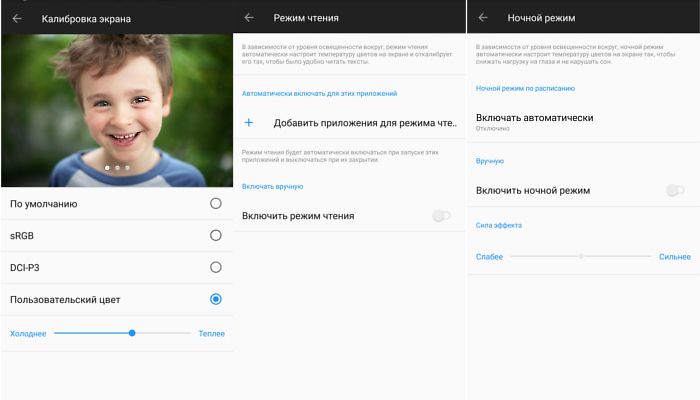Open Включать автоматически schedule setting
The height and width of the screenshot is (400, 700).
click(x=534, y=121)
